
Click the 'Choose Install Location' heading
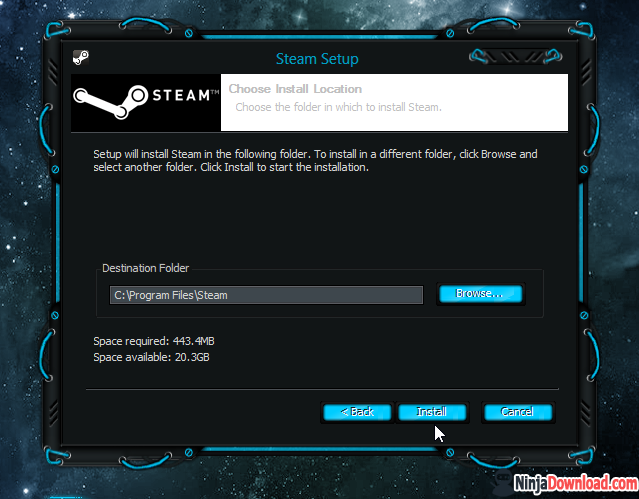coord(295,89)
